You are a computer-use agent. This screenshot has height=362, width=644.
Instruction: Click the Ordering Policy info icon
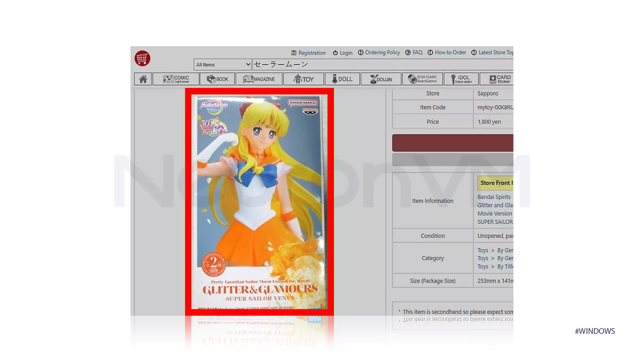click(361, 52)
